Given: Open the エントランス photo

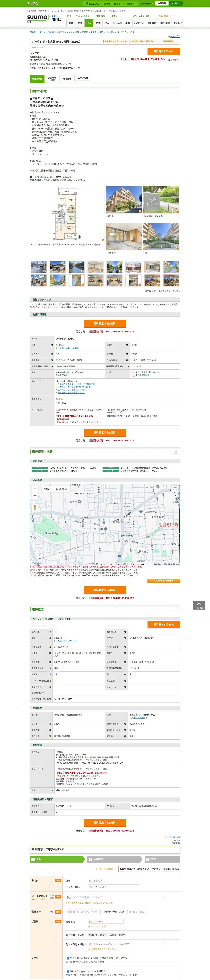Looking at the screenshot, I should click(124, 237).
